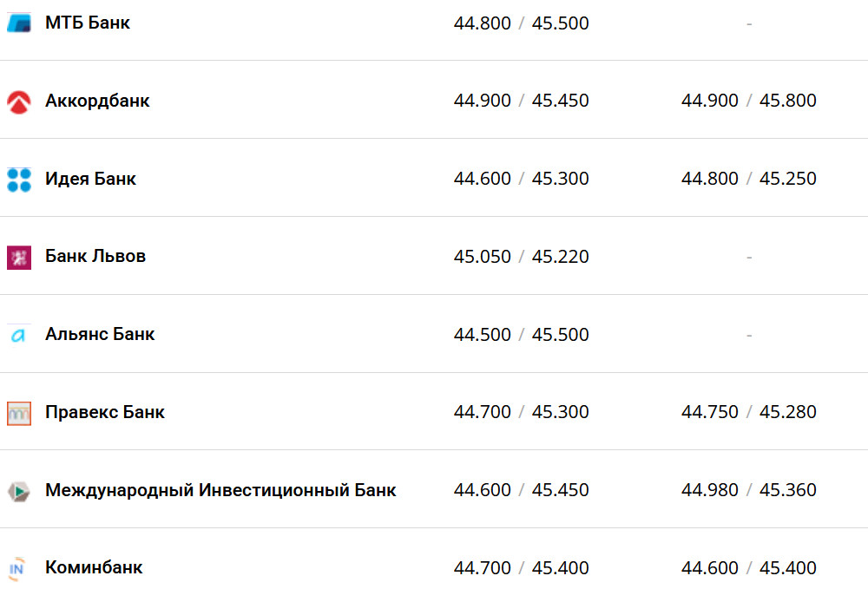The width and height of the screenshot is (868, 602).
Task: Click the red Аккордбанк logo icon
Action: [19, 101]
